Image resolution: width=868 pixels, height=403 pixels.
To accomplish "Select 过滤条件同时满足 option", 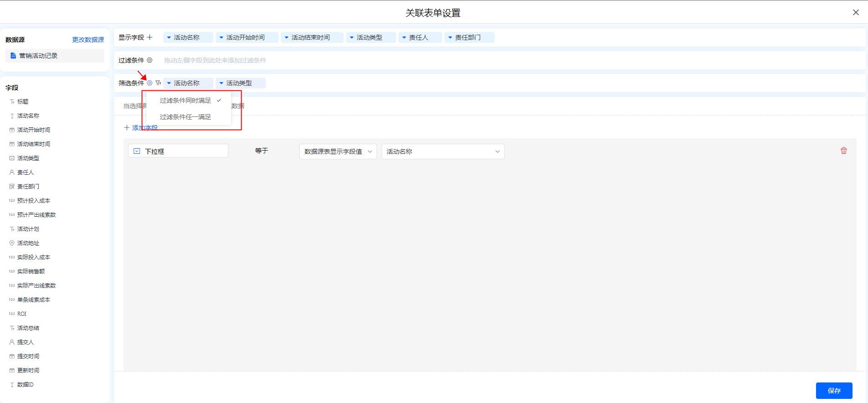I will tap(186, 100).
